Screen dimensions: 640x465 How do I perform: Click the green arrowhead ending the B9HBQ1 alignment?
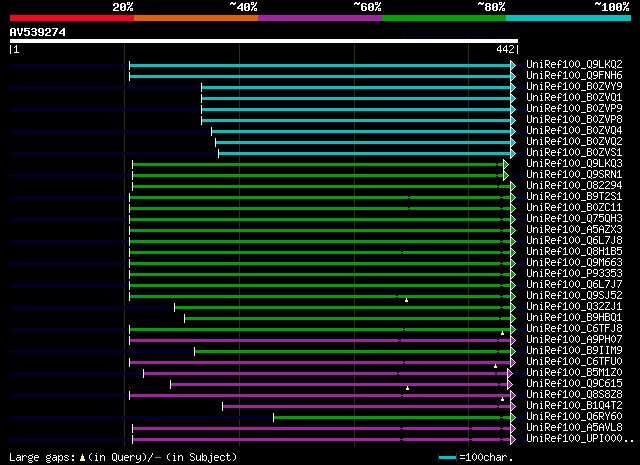(x=513, y=318)
